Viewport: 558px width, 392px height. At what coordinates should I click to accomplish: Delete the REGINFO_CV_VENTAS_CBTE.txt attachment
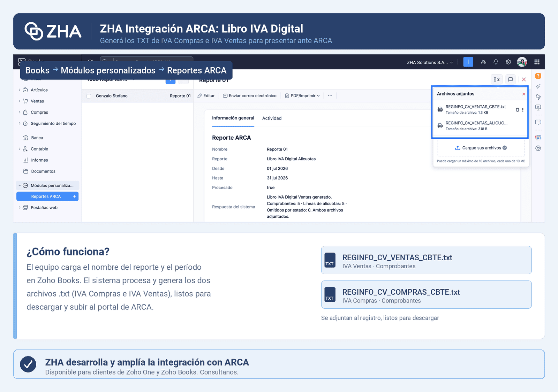click(x=518, y=110)
